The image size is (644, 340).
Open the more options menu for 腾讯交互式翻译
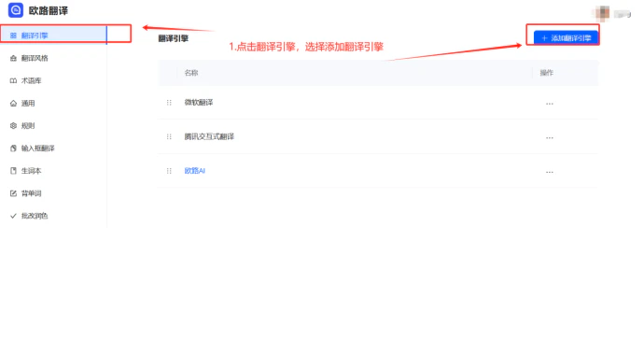pyautogui.click(x=549, y=137)
